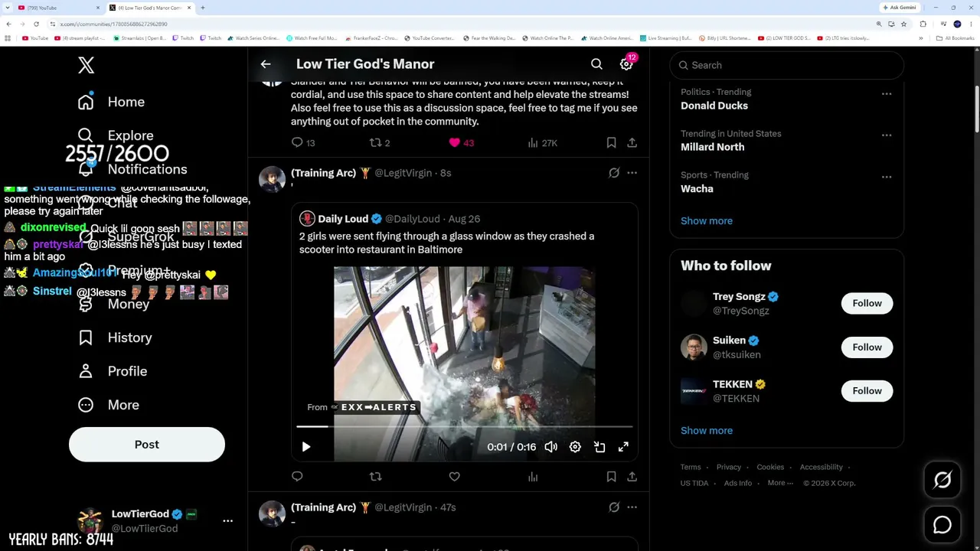
Task: Follow Suiken
Action: click(867, 347)
